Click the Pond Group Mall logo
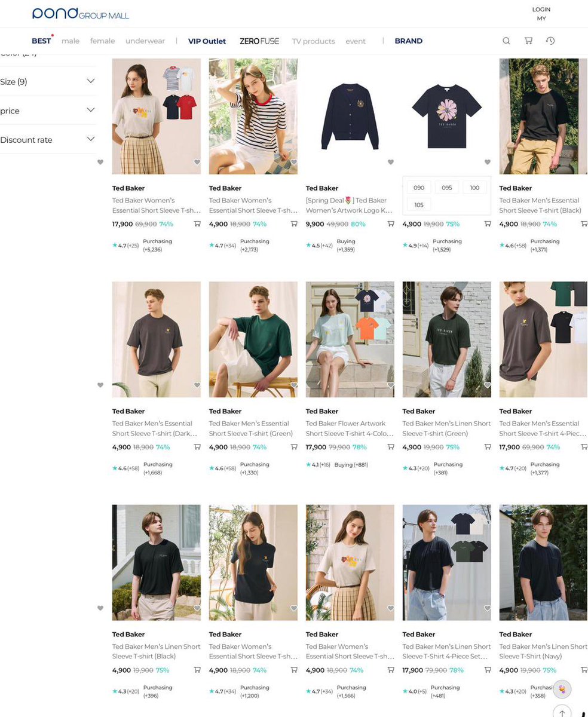 point(80,13)
